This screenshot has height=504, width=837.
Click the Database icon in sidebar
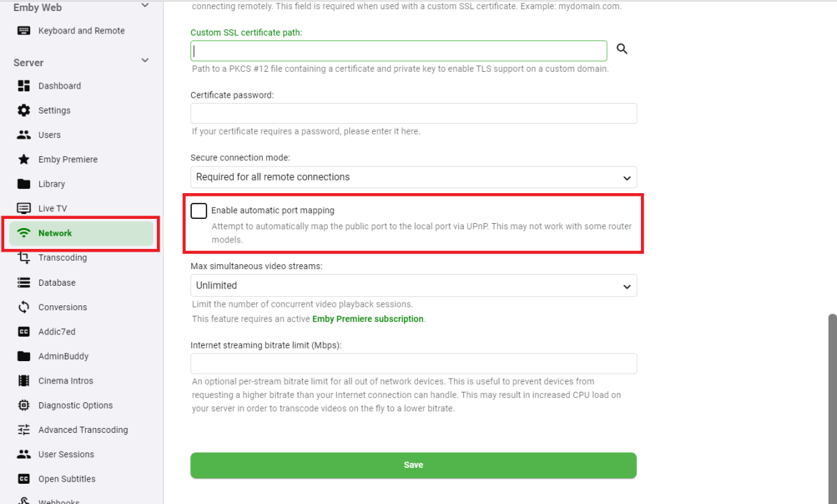24,283
